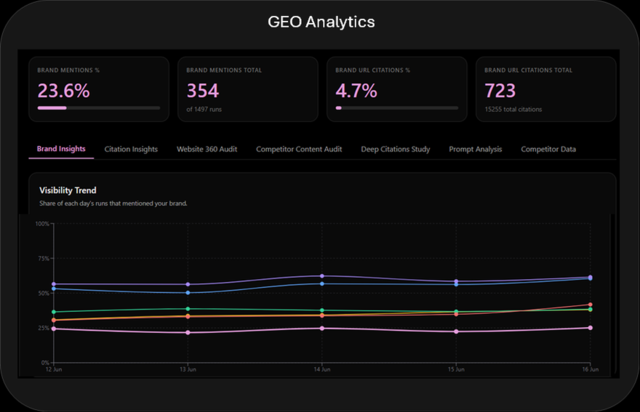Select pink line data point on 13 Jun

(x=188, y=332)
